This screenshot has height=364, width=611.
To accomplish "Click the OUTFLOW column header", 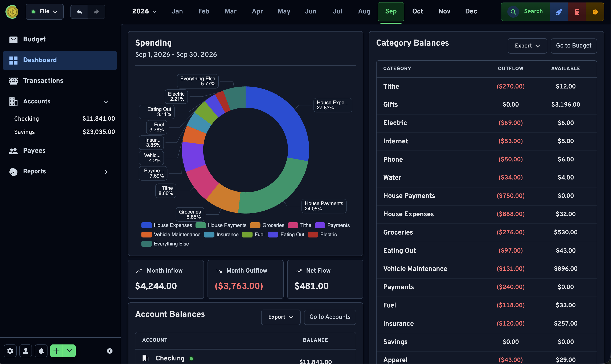I will click(x=510, y=69).
